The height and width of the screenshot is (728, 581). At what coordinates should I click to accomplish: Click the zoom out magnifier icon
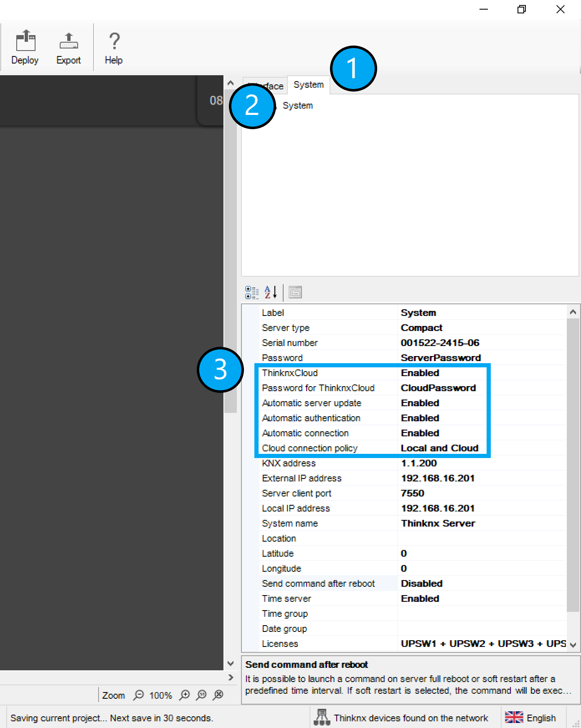pos(138,695)
